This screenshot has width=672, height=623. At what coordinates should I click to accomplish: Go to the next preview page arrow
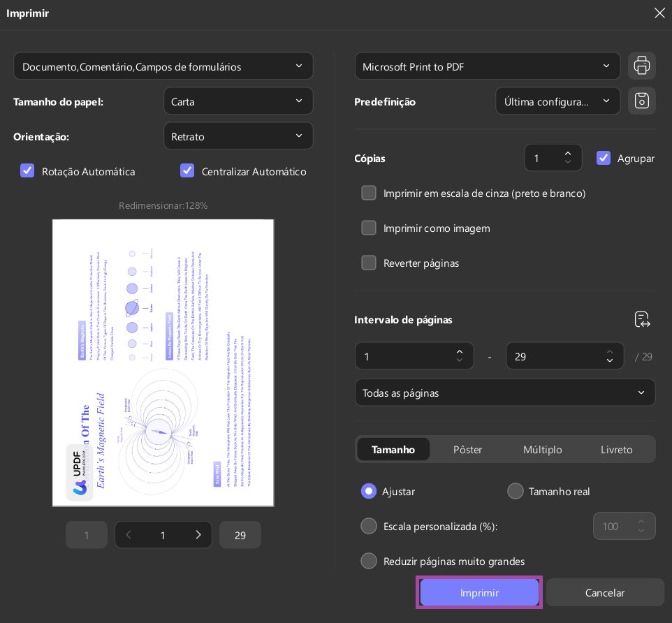tap(198, 534)
